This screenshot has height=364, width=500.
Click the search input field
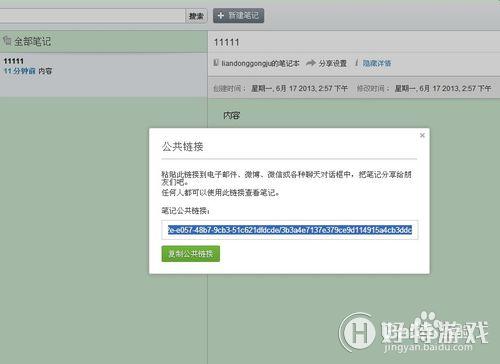coord(92,16)
